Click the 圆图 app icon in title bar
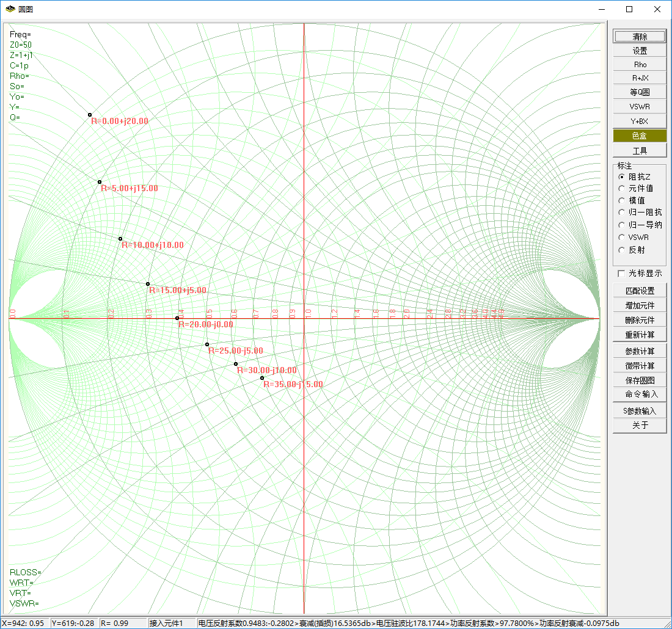 coord(10,9)
